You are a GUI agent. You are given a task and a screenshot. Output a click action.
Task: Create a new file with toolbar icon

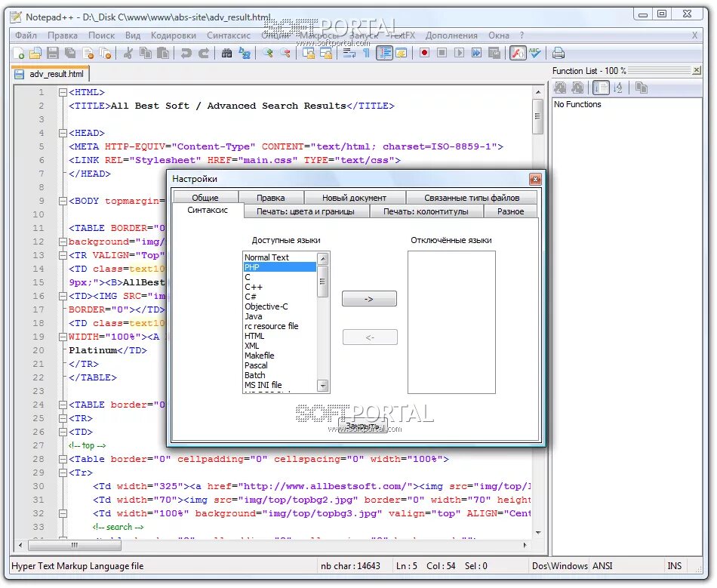click(x=18, y=53)
